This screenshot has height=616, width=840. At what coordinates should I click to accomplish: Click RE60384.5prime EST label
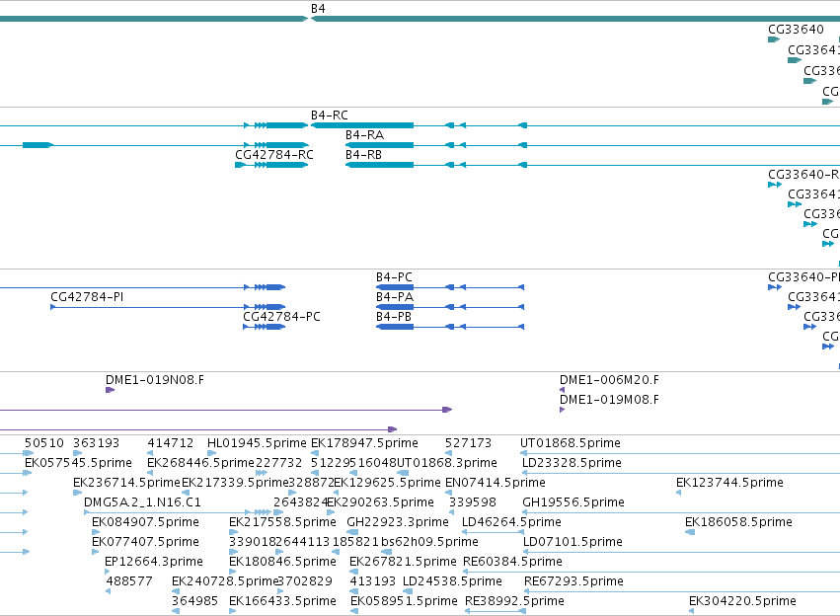[x=512, y=563]
